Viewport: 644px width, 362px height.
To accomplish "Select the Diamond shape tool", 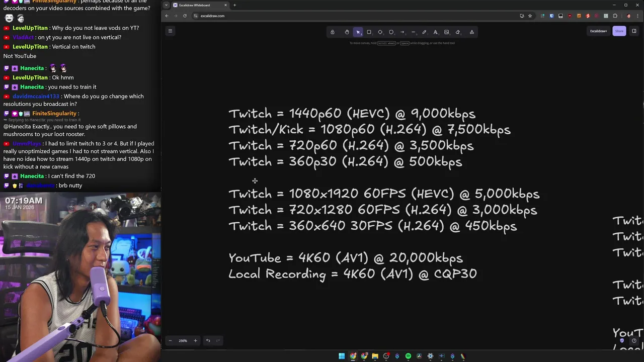I will tap(380, 32).
